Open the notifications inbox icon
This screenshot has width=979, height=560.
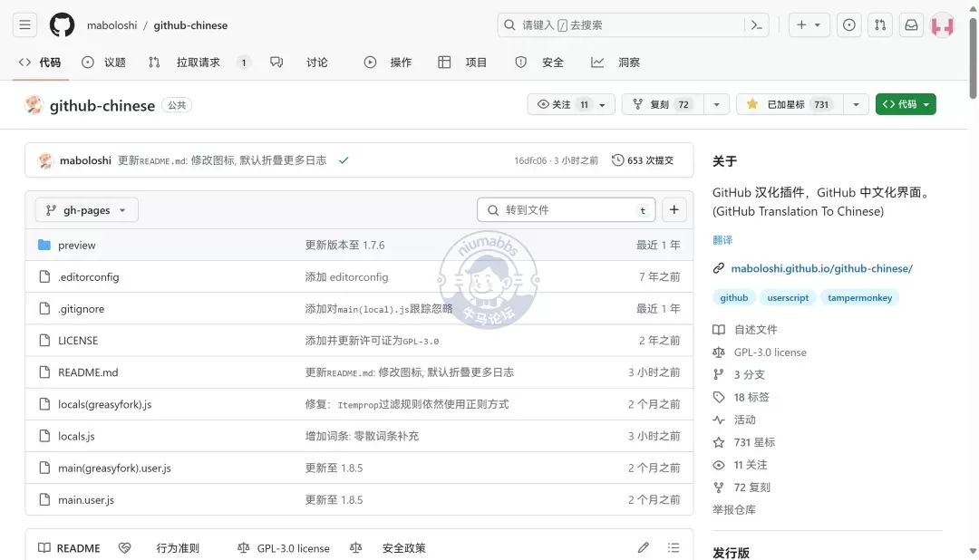[x=912, y=25]
